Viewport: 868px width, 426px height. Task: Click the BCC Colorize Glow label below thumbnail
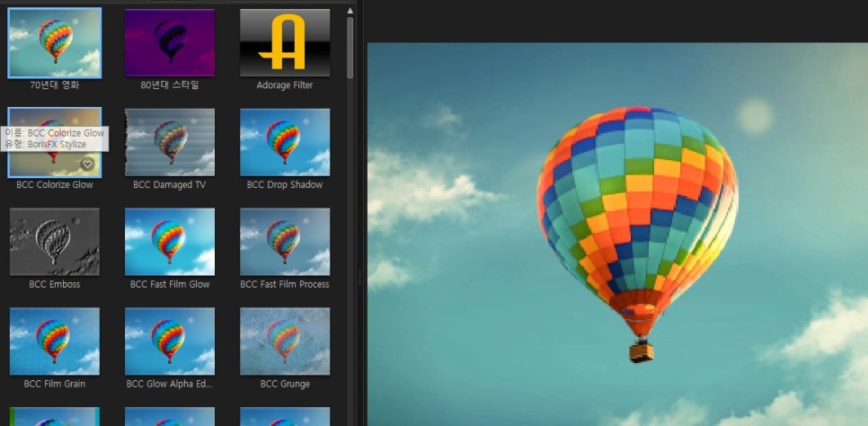[x=54, y=185]
